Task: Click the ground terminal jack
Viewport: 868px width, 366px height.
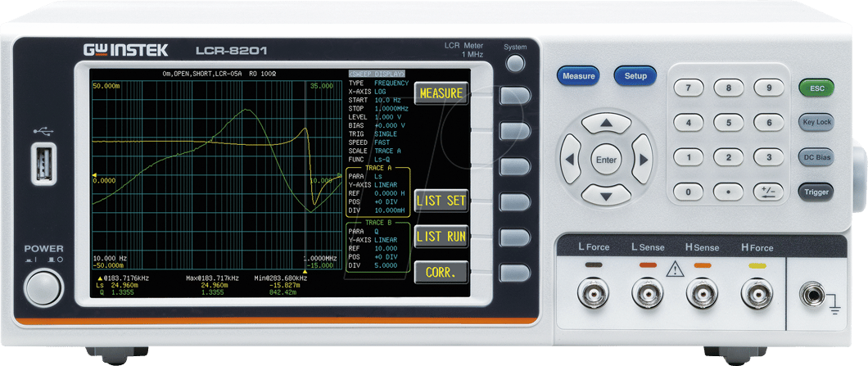Action: (x=812, y=294)
